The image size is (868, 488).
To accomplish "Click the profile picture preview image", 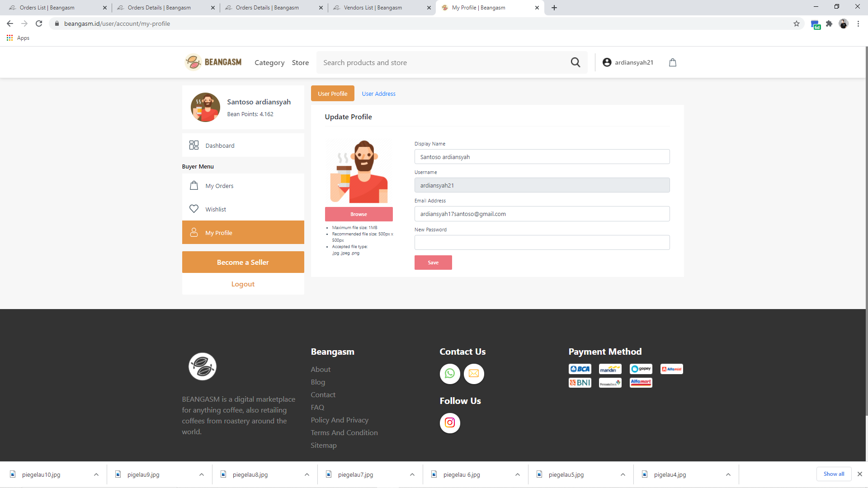I will (x=359, y=171).
